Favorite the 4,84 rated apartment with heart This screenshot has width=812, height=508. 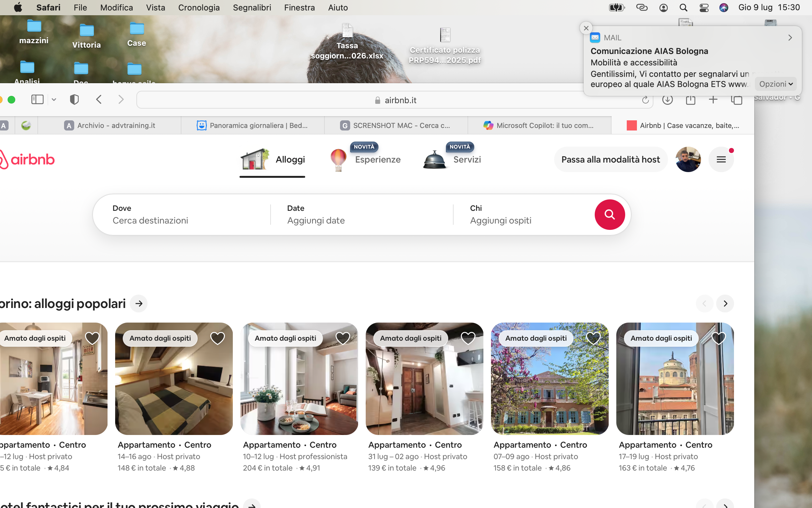click(x=92, y=338)
